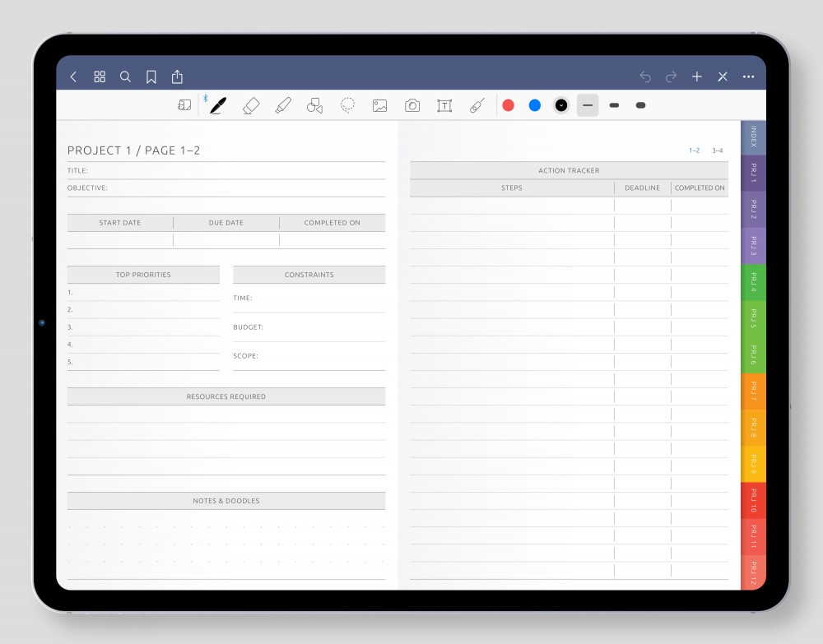The height and width of the screenshot is (644, 823).
Task: Close the document with X icon
Action: [723, 77]
